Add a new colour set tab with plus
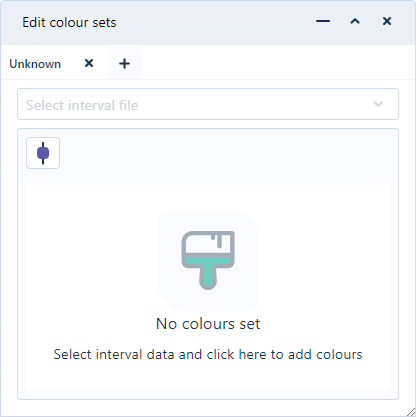Image resolution: width=416 pixels, height=417 pixels. coord(124,63)
